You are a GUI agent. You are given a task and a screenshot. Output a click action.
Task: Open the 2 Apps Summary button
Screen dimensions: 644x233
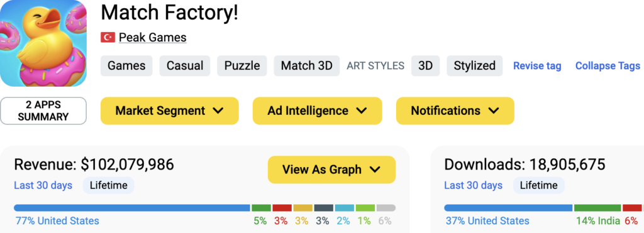pos(43,111)
